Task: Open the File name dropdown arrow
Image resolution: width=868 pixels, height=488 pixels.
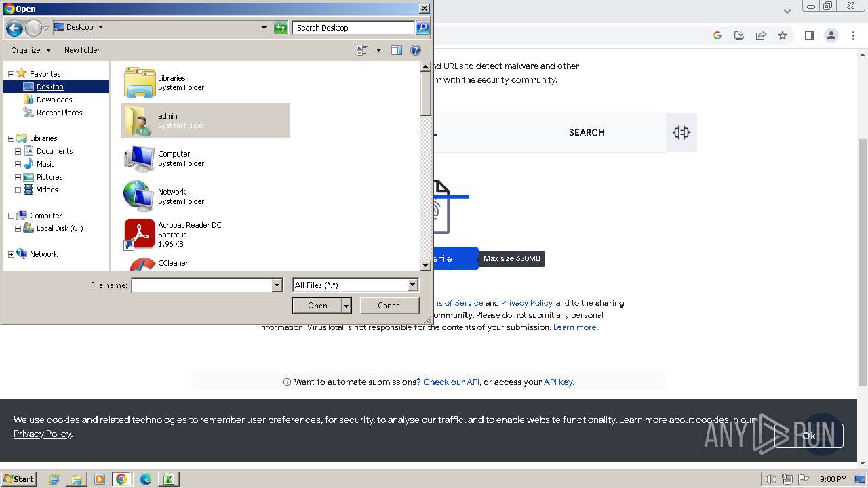Action: 277,285
